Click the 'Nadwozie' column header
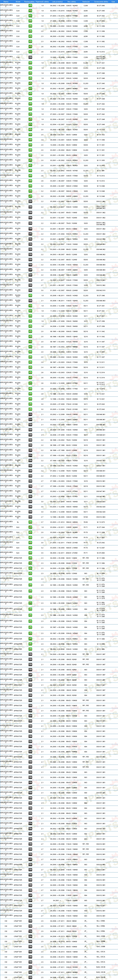This screenshot has width=118, height=980. click(x=86, y=2)
